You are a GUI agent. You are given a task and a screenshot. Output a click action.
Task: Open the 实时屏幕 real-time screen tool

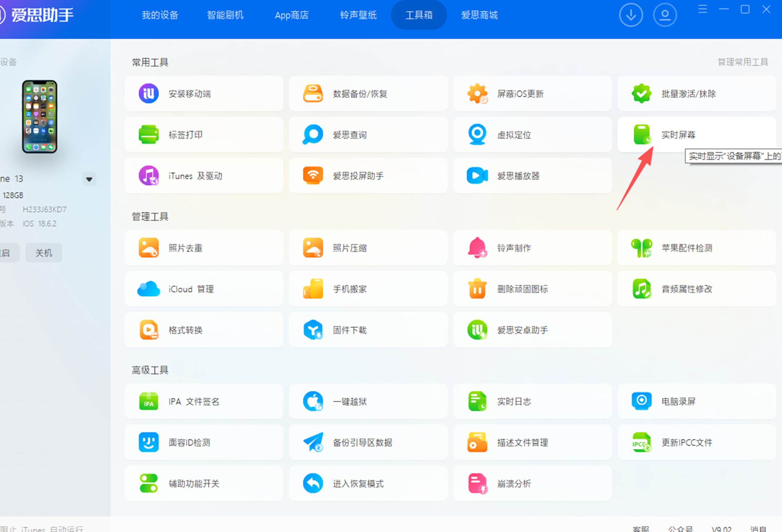coord(678,135)
